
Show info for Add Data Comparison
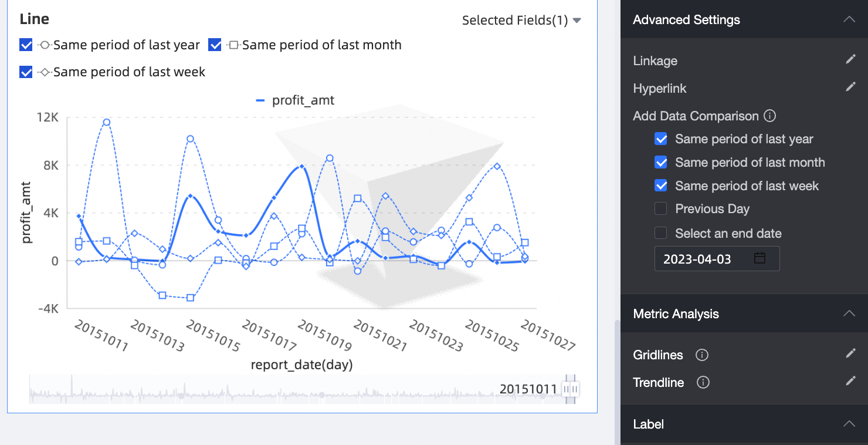tap(770, 116)
